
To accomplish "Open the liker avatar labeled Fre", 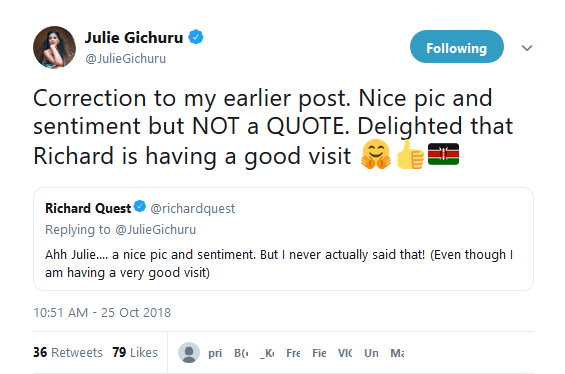I will point(293,353).
